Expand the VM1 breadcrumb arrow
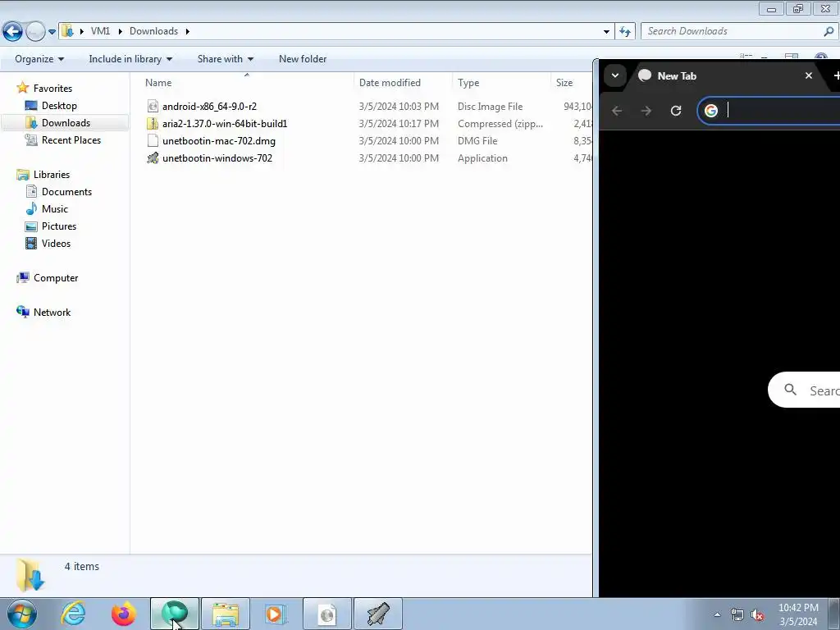 coord(119,32)
